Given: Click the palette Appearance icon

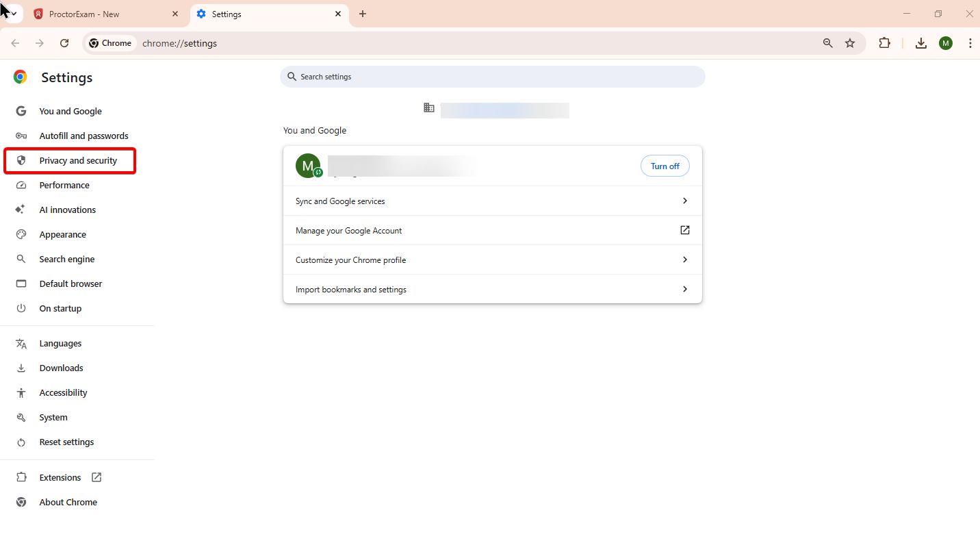Looking at the screenshot, I should point(21,234).
